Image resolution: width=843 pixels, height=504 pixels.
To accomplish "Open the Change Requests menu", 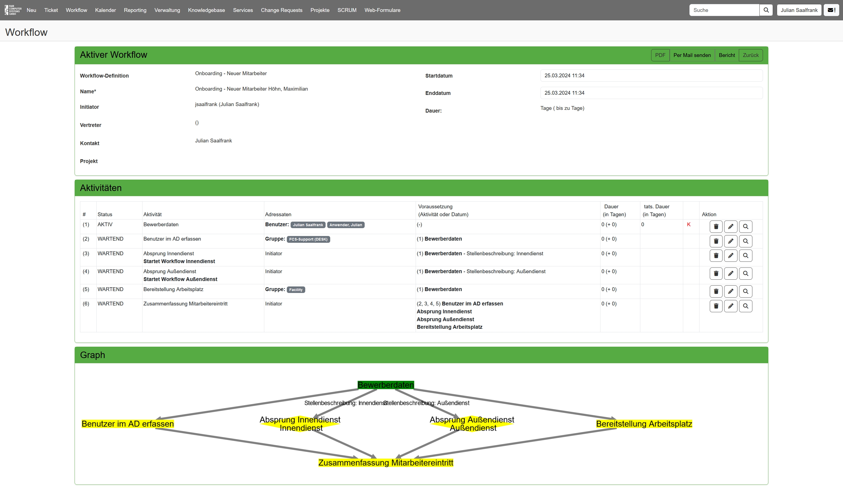I will [281, 10].
